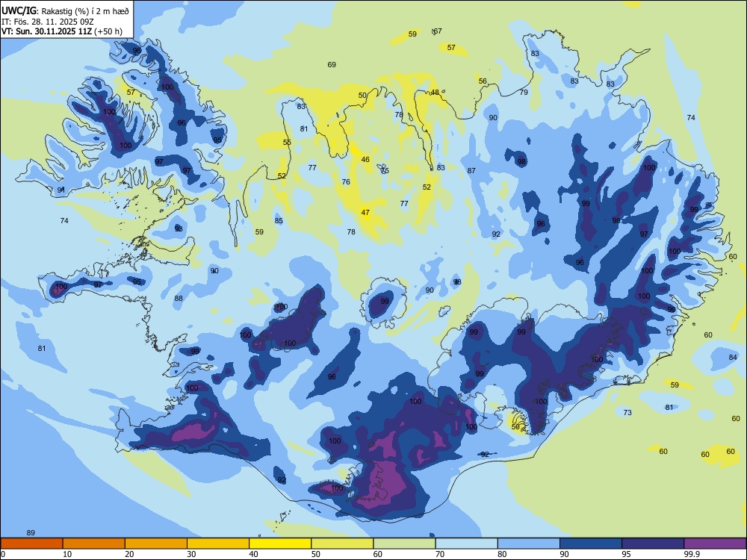Click the dark orange 0–10 legend swatch

point(31,544)
